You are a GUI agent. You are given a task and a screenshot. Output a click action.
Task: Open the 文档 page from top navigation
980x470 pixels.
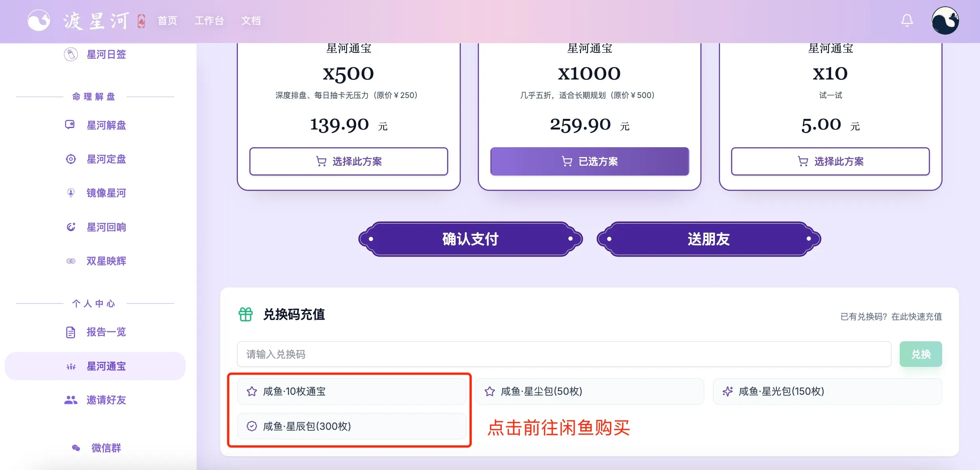pyautogui.click(x=251, y=20)
